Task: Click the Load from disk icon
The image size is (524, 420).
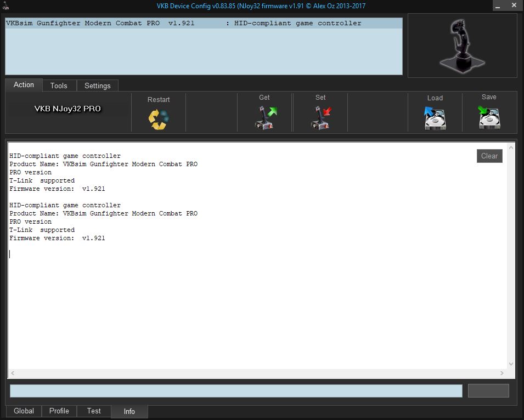Action: [x=435, y=118]
